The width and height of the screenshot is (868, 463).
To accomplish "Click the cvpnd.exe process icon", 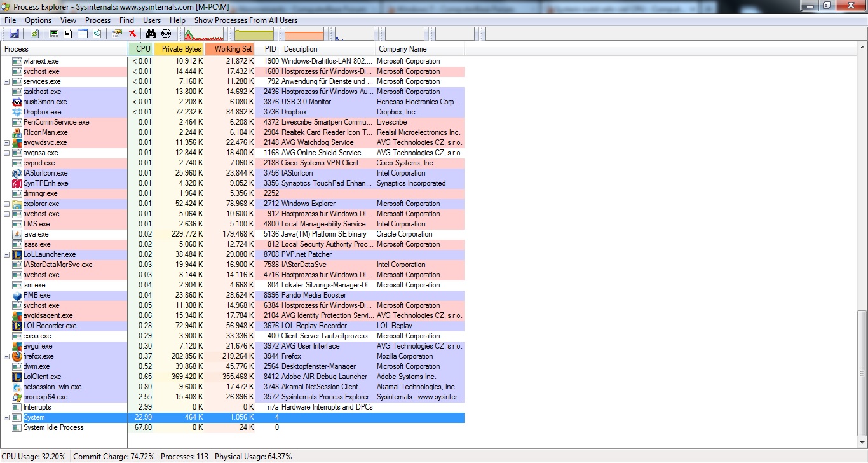I will [17, 163].
